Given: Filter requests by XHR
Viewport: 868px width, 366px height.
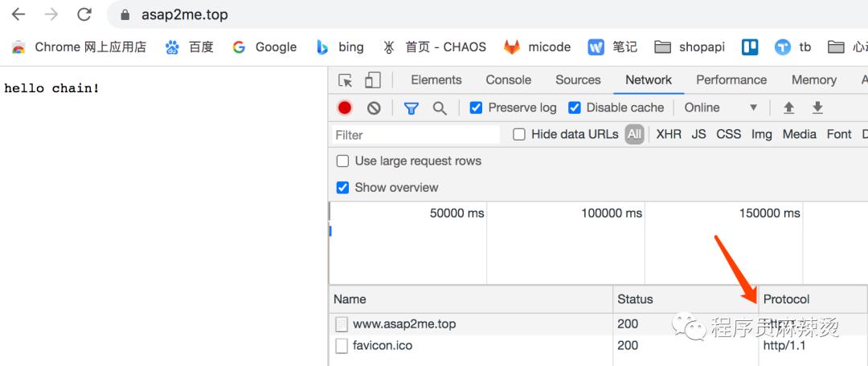Looking at the screenshot, I should (x=668, y=134).
